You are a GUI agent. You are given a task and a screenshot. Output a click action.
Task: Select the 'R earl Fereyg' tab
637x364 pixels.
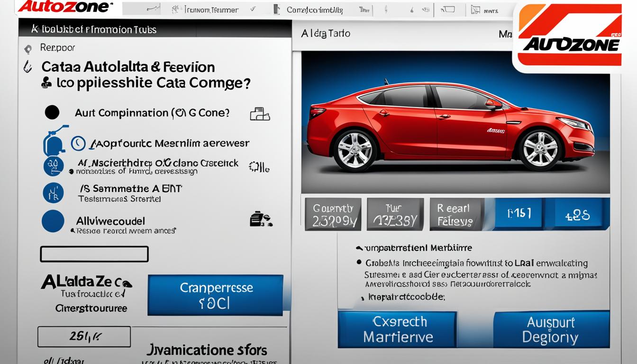pos(457,214)
